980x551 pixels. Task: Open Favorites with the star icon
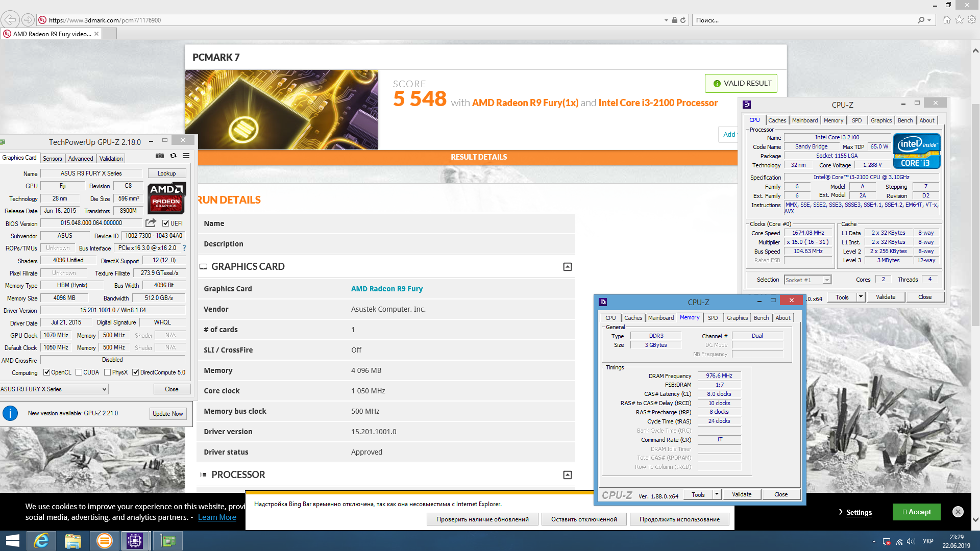point(960,19)
